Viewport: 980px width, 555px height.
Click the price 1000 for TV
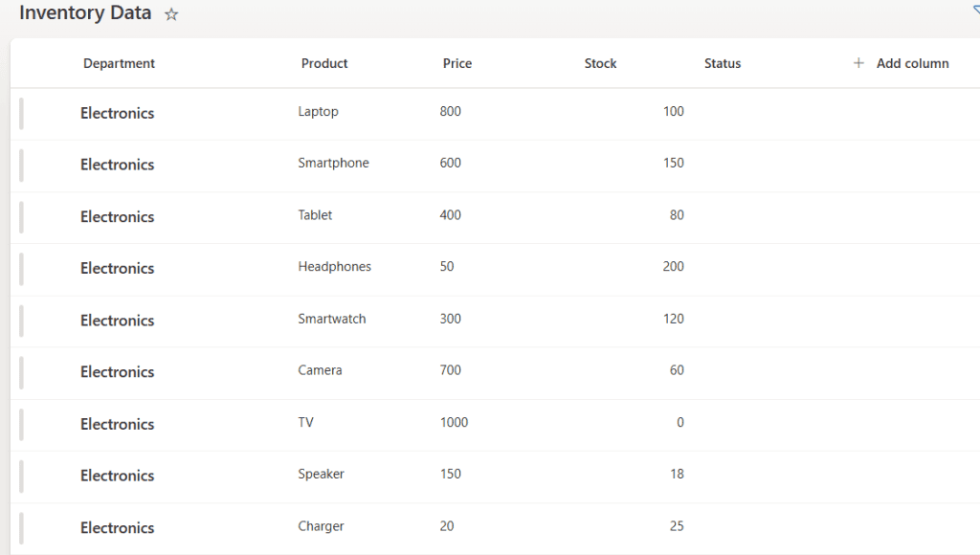454,423
